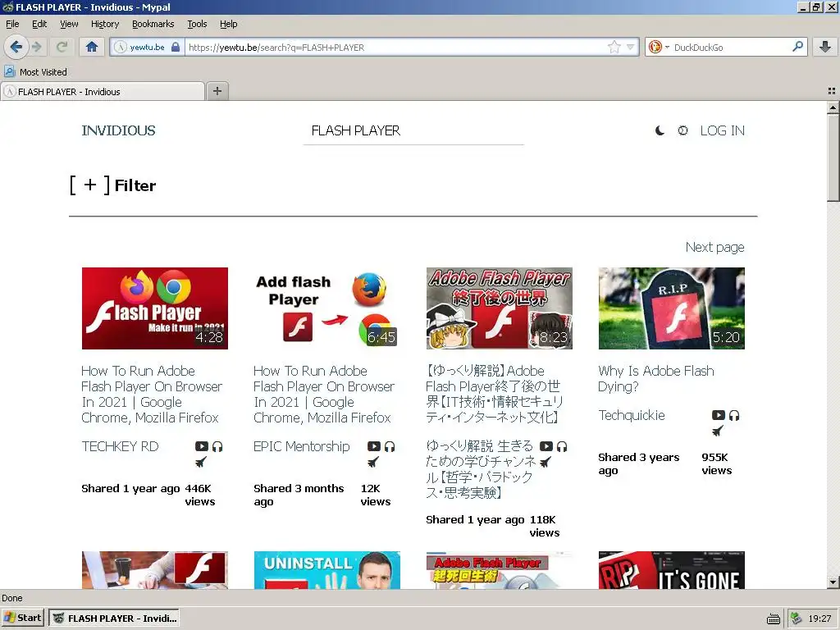This screenshot has width=840, height=630.
Task: Open the LOG IN link
Action: pyautogui.click(x=722, y=130)
